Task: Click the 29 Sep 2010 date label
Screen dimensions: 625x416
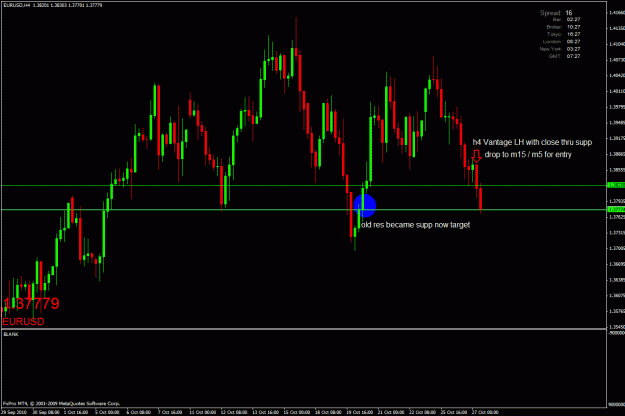Action: pyautogui.click(x=14, y=412)
